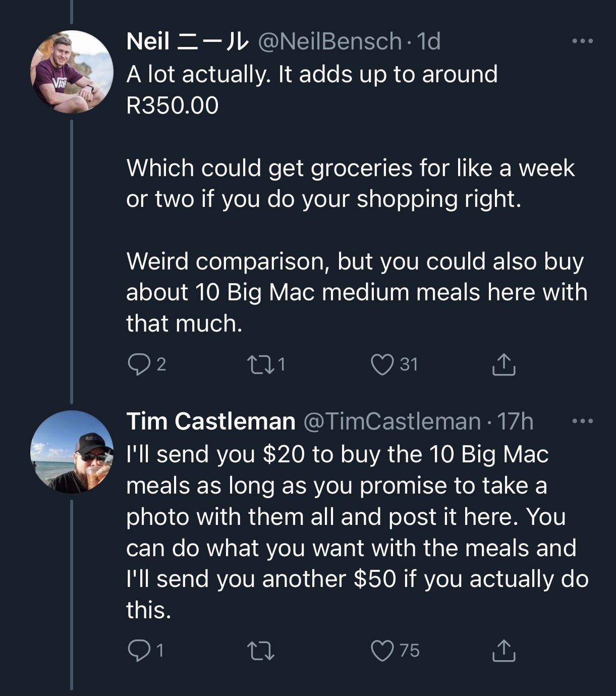616x696 pixels.
Task: Click Tim Castleman's display name
Action: (210, 421)
